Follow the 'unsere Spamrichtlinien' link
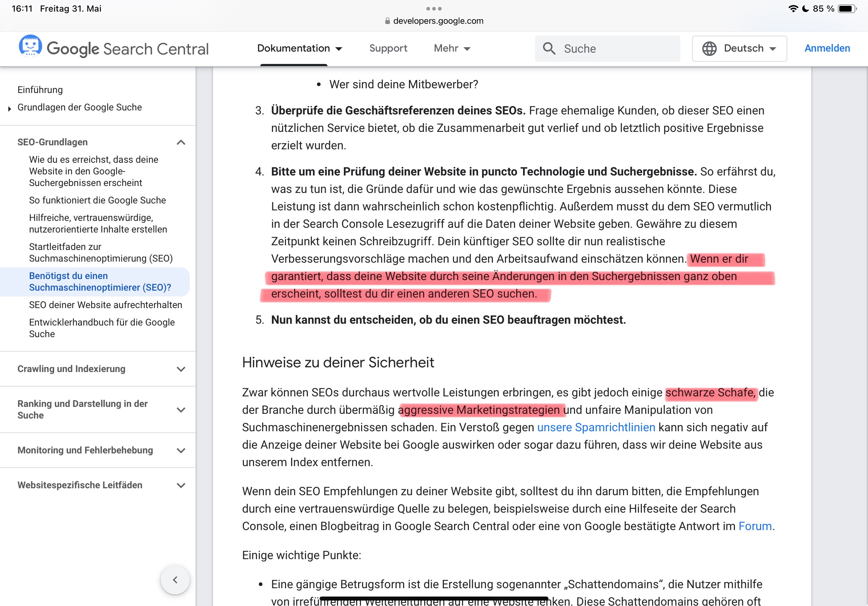The width and height of the screenshot is (868, 606). [x=596, y=427]
